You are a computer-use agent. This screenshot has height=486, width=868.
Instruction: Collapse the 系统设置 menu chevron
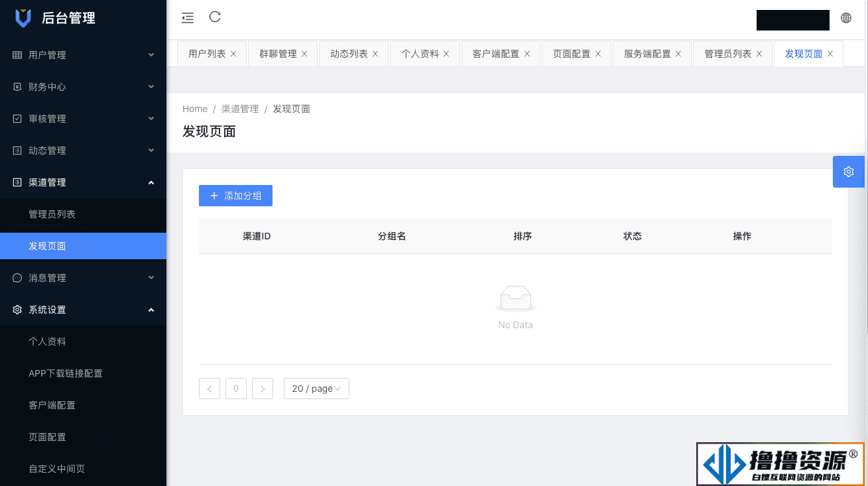click(x=151, y=310)
